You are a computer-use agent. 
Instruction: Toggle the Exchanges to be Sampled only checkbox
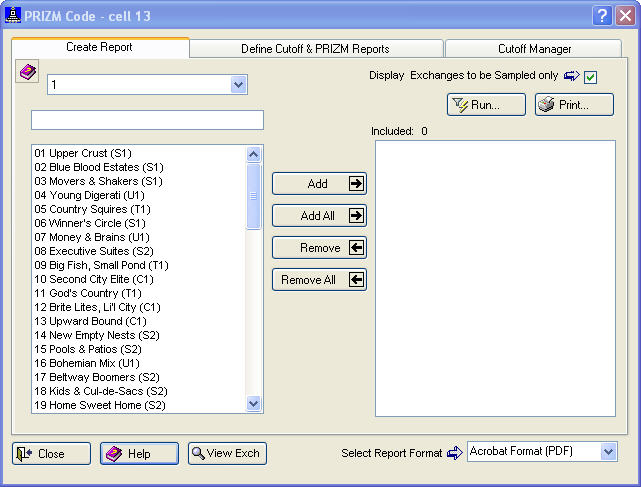click(x=590, y=76)
